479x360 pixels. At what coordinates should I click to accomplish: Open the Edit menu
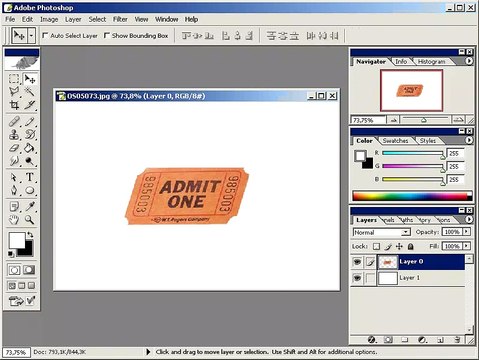(27, 19)
